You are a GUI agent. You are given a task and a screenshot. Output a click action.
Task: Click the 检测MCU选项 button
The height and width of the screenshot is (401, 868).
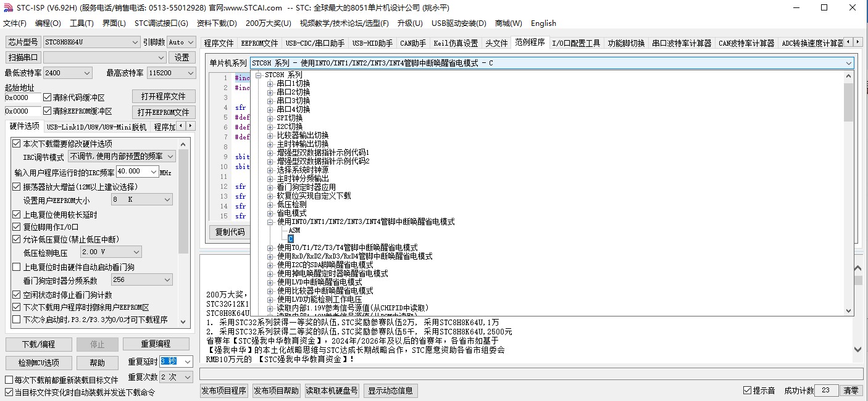point(38,363)
